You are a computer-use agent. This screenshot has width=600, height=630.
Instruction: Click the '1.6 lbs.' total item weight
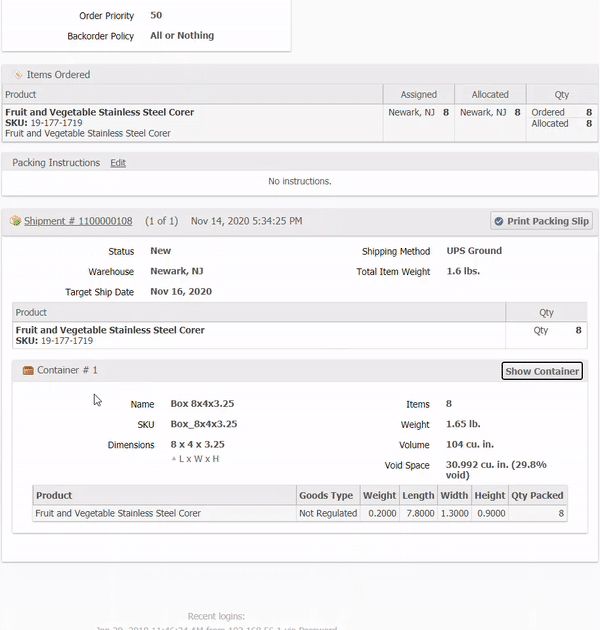[x=463, y=271]
